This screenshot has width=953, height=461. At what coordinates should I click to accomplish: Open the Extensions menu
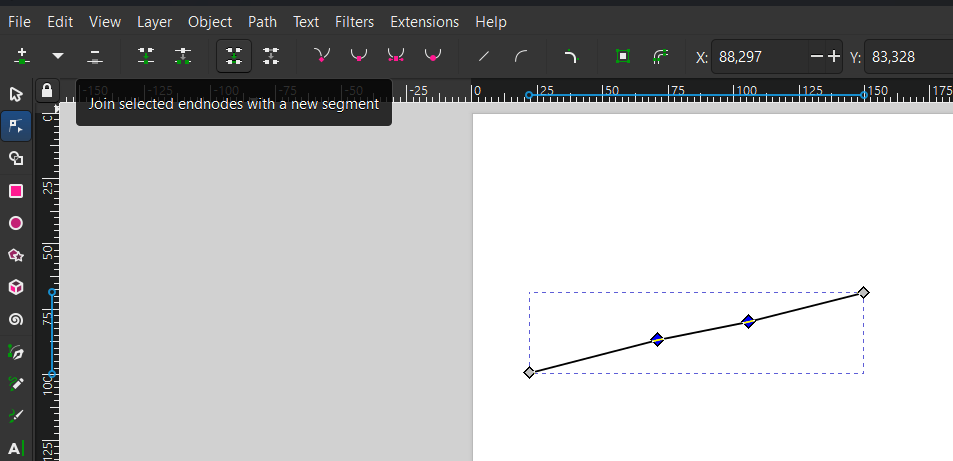(x=424, y=22)
